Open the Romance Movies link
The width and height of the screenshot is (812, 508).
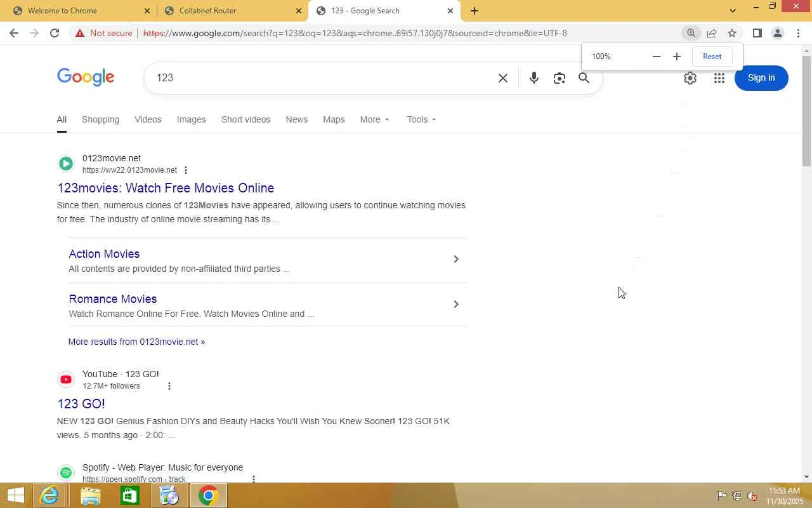pos(113,299)
